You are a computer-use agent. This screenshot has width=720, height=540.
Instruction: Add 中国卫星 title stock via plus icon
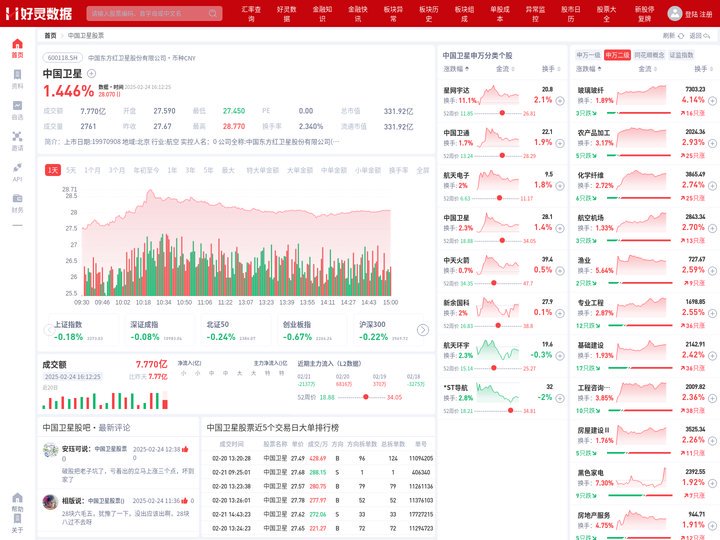tap(91, 73)
